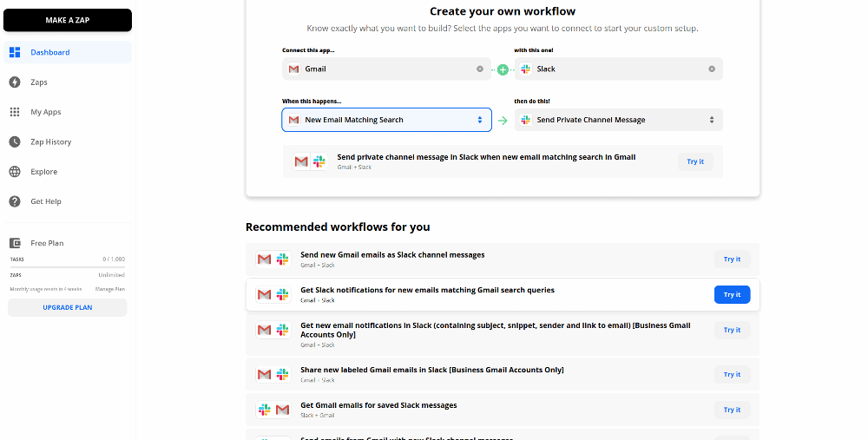This screenshot has height=440, width=868.
Task: Open New Email Matching Search trigger dropdown
Action: coord(386,120)
